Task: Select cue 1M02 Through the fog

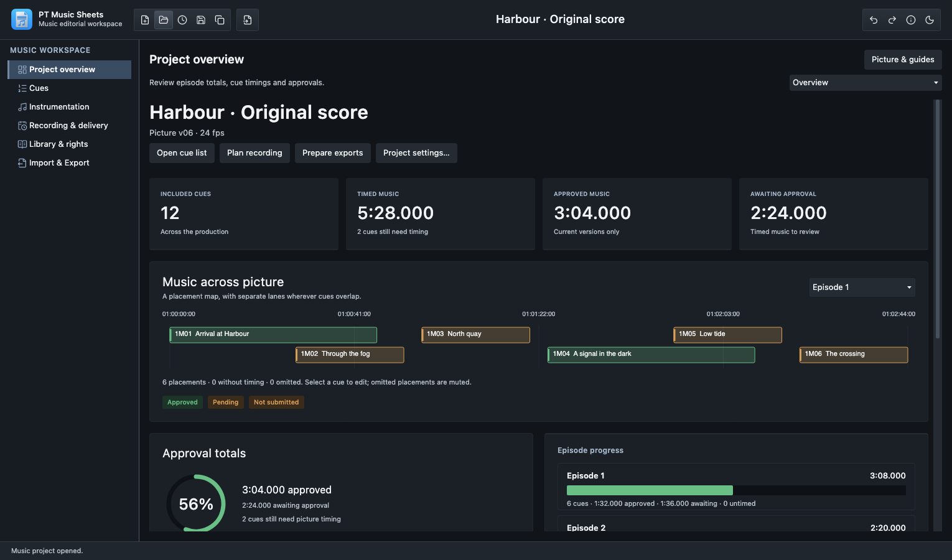Action: click(350, 355)
